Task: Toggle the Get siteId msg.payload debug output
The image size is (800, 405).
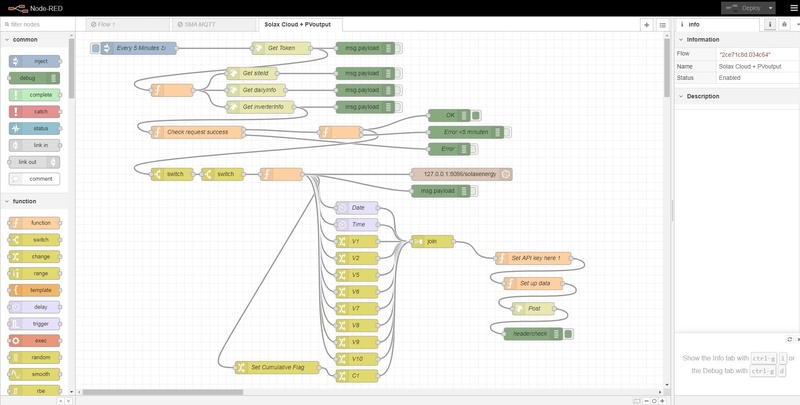Action: click(x=398, y=73)
